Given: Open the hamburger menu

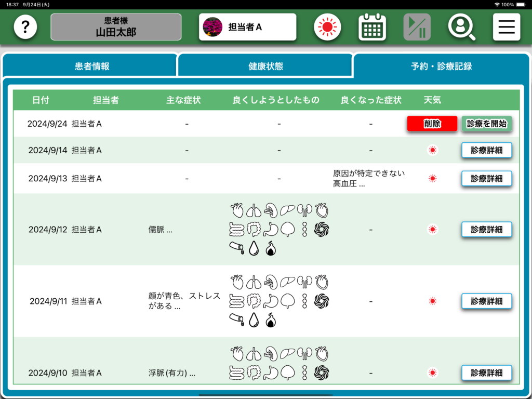Looking at the screenshot, I should 506,27.
